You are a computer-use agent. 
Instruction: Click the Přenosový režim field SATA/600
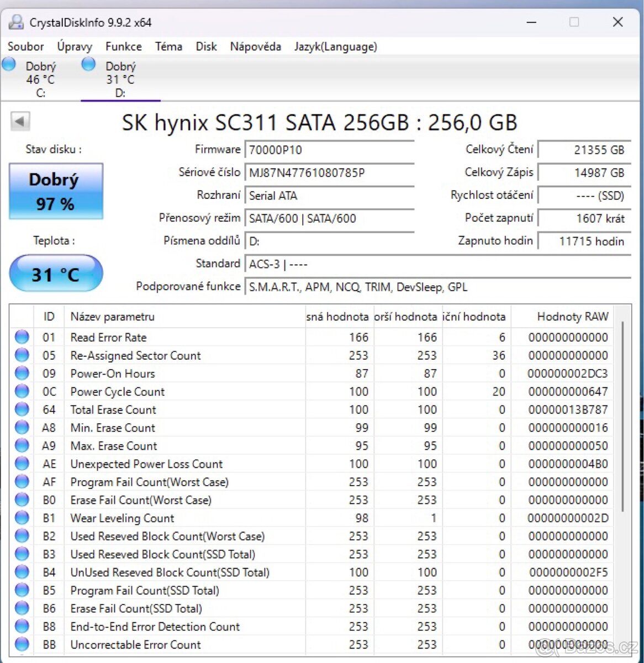point(329,218)
